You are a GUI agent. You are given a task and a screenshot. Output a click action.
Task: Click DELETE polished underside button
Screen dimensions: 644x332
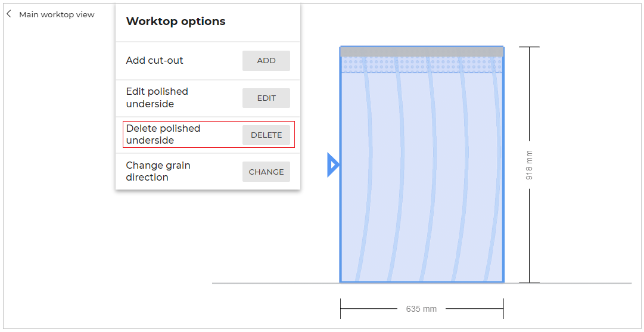266,135
